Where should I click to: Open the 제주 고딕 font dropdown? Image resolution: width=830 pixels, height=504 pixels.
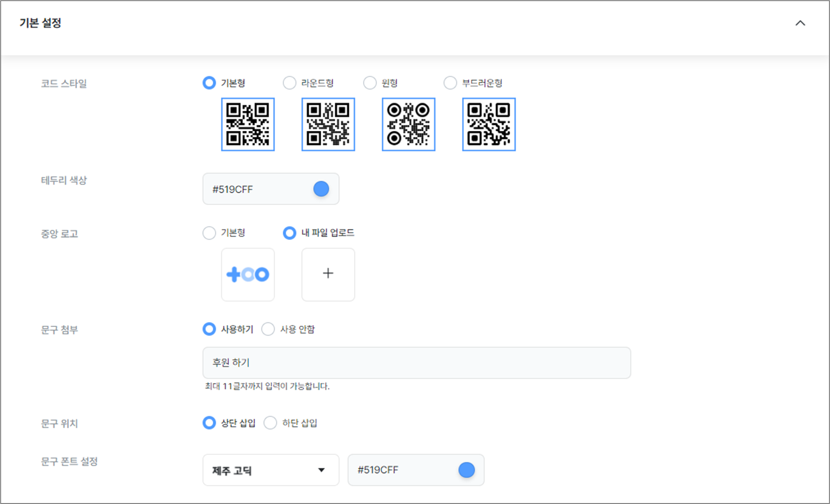coord(270,470)
